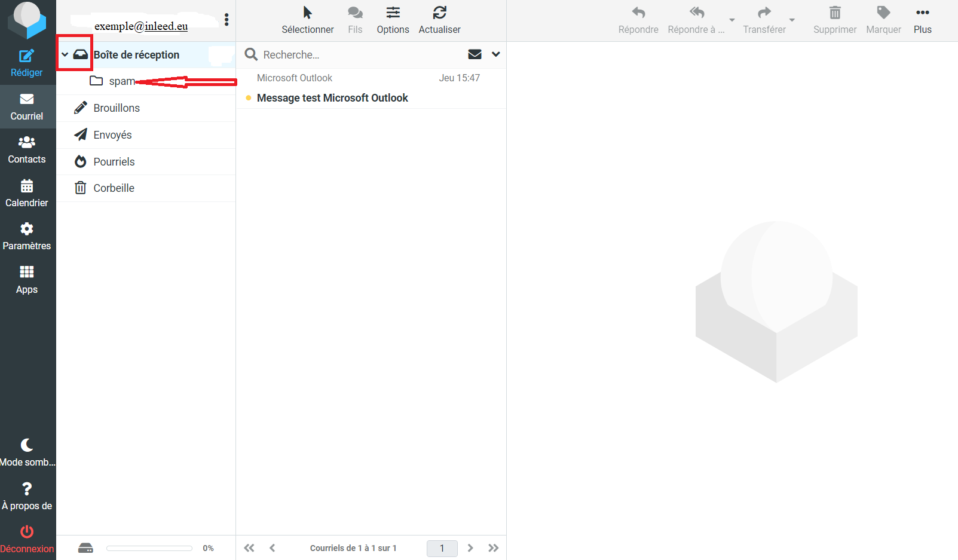Open Répondre à tous dropdown arrow
Image resolution: width=958 pixels, height=560 pixels.
tap(732, 20)
